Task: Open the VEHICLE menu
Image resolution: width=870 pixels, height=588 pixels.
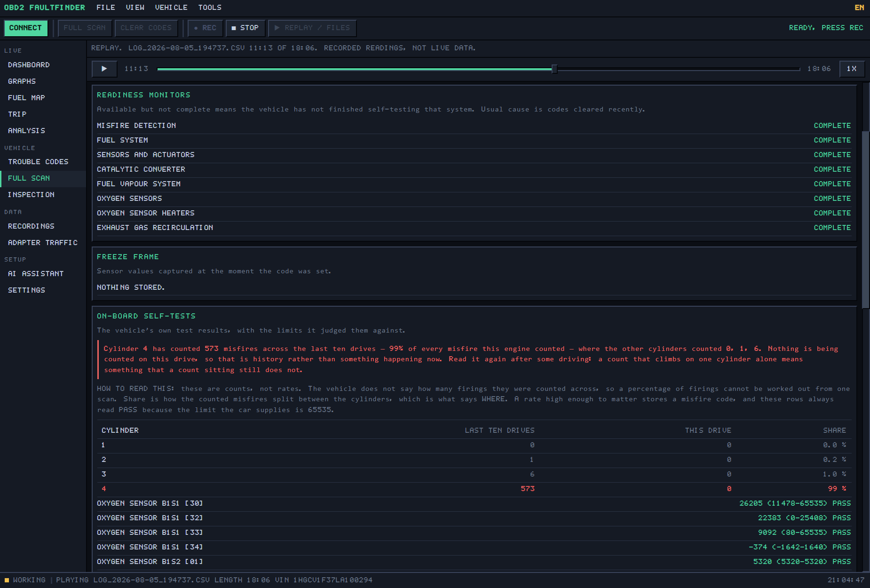Action: 171,8
